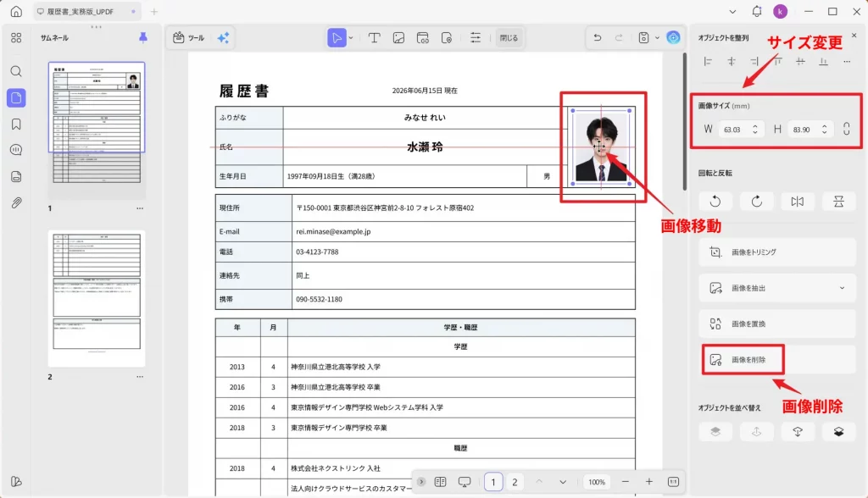The width and height of the screenshot is (868, 498).
Task: Click 画像を置換 button
Action: (777, 324)
